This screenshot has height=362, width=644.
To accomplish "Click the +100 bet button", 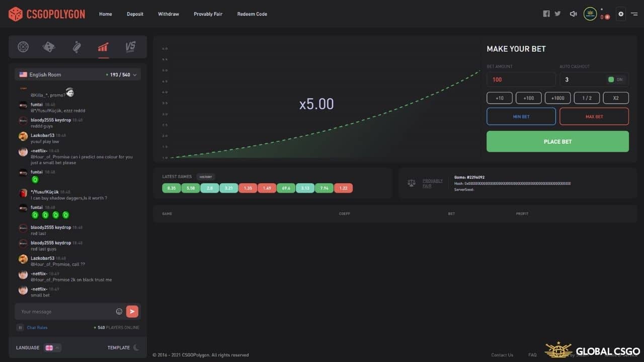I will click(x=529, y=98).
